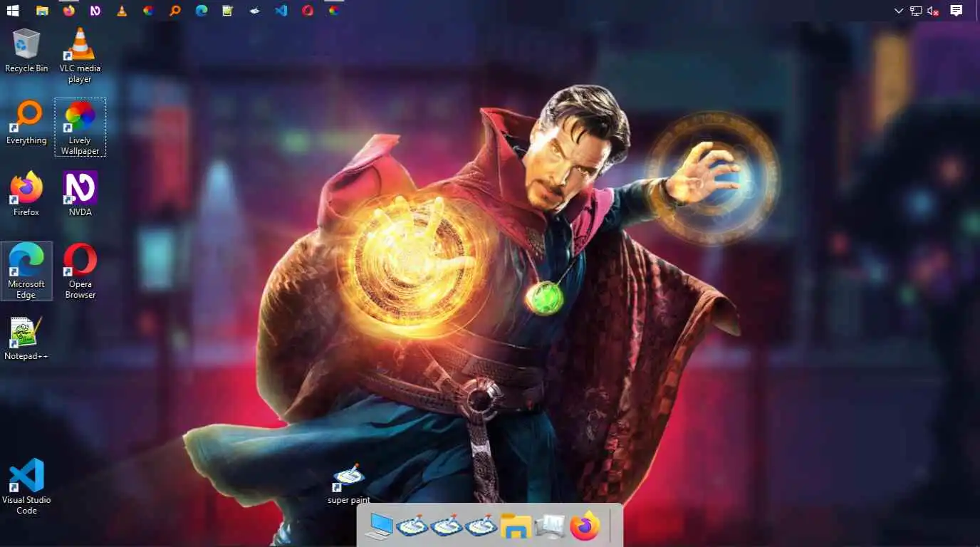Click the Opera icon on the top taskbar
Viewport: 980px width, 547px height.
[308, 11]
